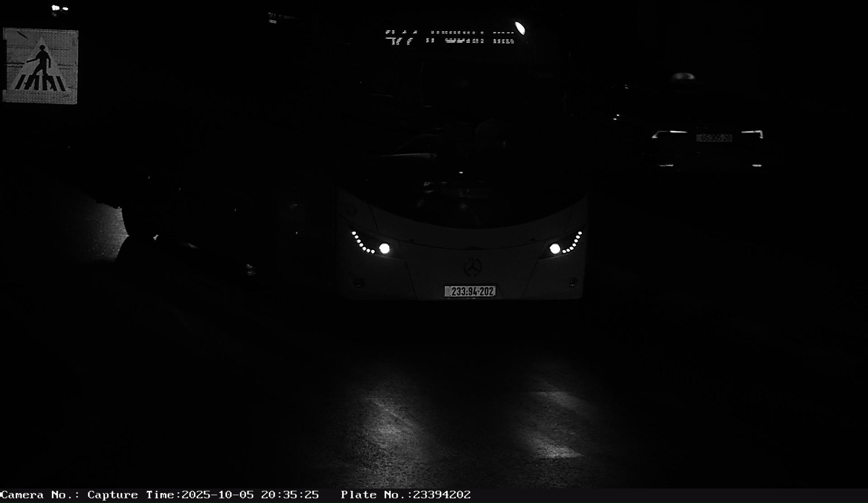Click the Capture Time overlay text

pos(203,495)
